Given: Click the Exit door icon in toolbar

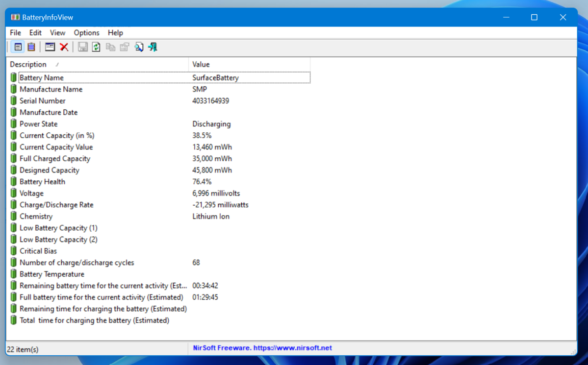Looking at the screenshot, I should (153, 47).
